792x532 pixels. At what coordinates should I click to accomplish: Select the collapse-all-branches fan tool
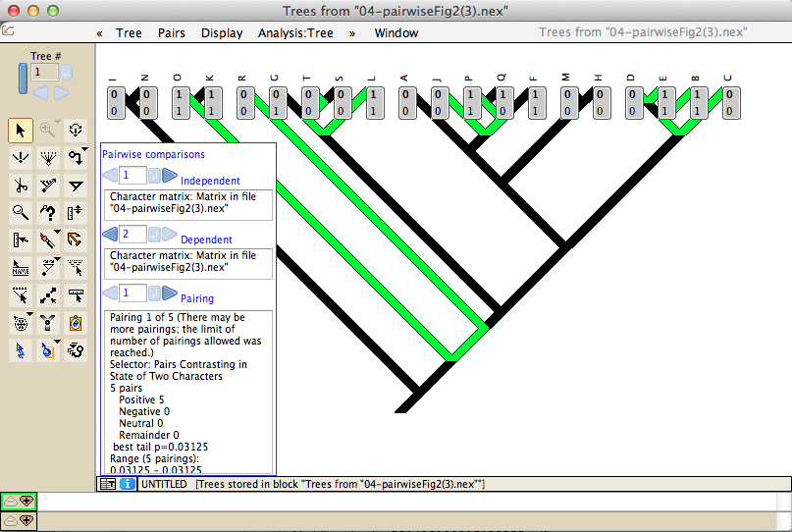pyautogui.click(x=47, y=157)
